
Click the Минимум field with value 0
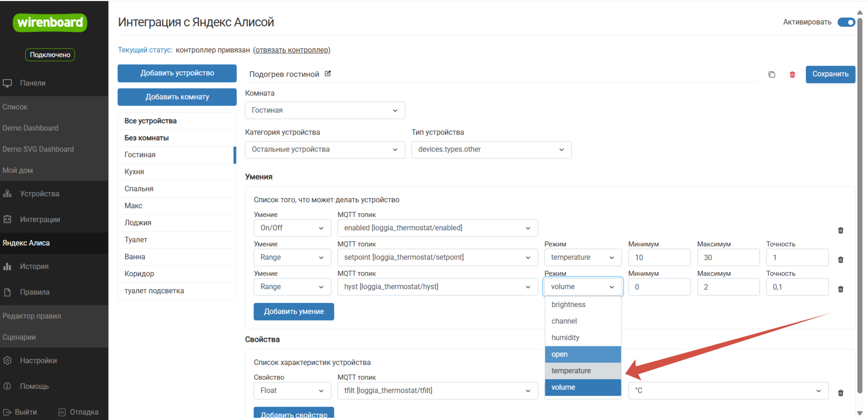(x=659, y=287)
